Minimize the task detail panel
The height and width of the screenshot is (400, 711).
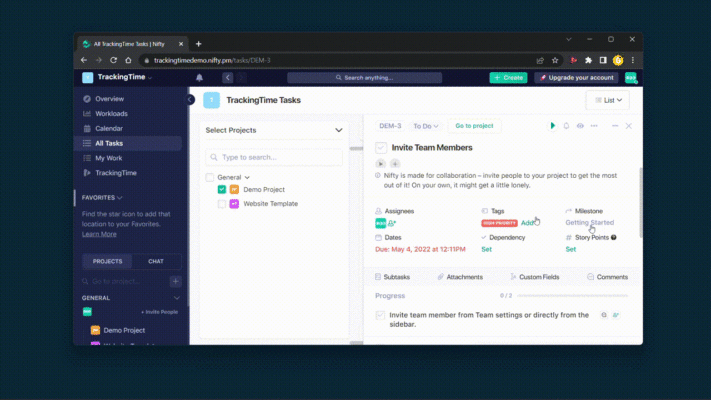(x=615, y=126)
